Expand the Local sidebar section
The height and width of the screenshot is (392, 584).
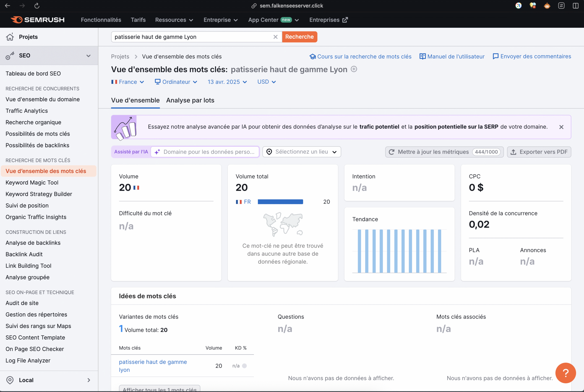[89, 380]
